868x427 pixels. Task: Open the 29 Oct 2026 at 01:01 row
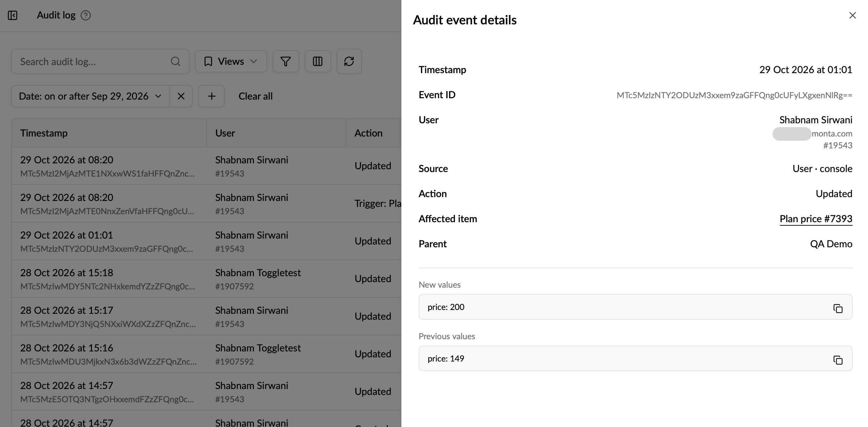pos(206,241)
